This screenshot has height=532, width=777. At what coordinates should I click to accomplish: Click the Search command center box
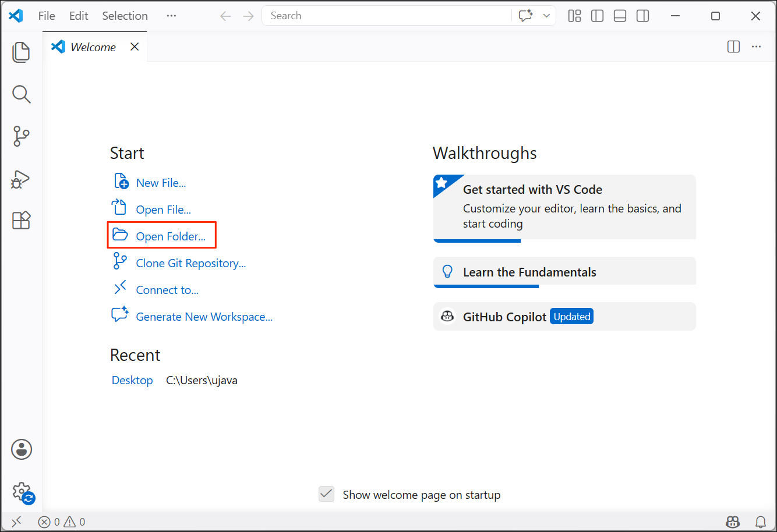click(387, 16)
